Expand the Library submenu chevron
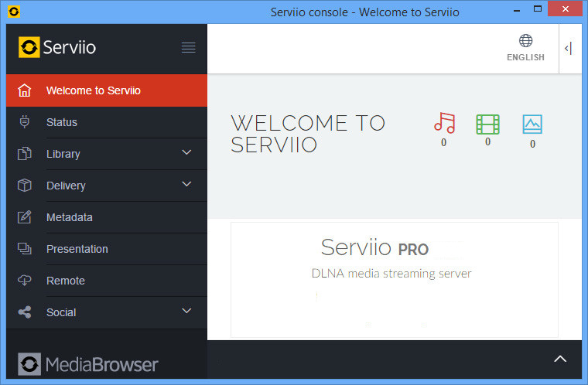 click(186, 152)
